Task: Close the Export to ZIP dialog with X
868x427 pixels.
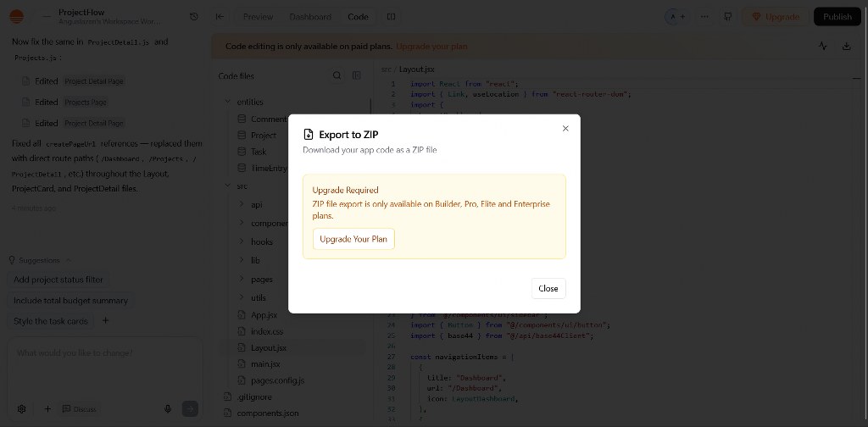Action: [x=565, y=128]
